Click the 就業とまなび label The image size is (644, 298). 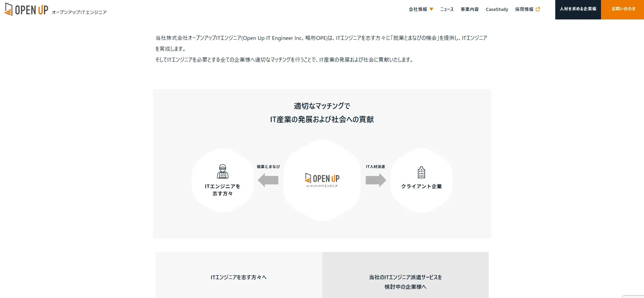pos(268,167)
